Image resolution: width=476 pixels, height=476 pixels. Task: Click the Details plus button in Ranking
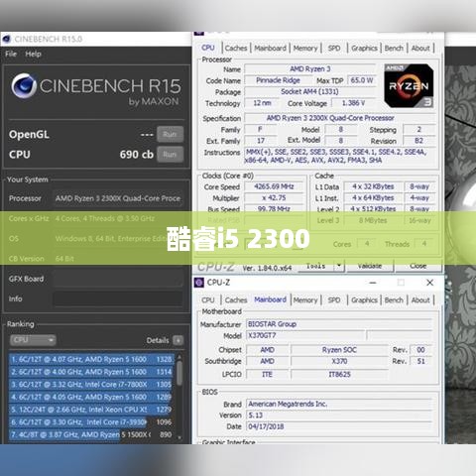point(178,340)
